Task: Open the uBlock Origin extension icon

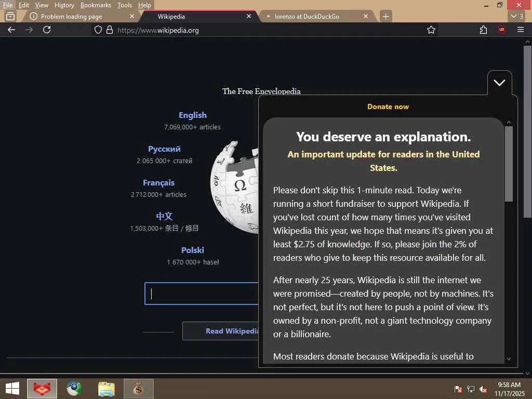Action: tap(501, 30)
